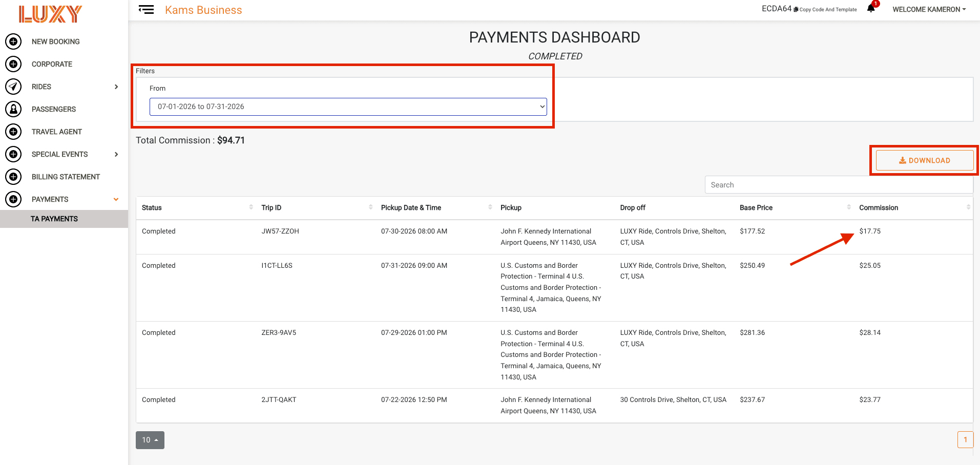Open the notifications bell icon

coord(871,8)
